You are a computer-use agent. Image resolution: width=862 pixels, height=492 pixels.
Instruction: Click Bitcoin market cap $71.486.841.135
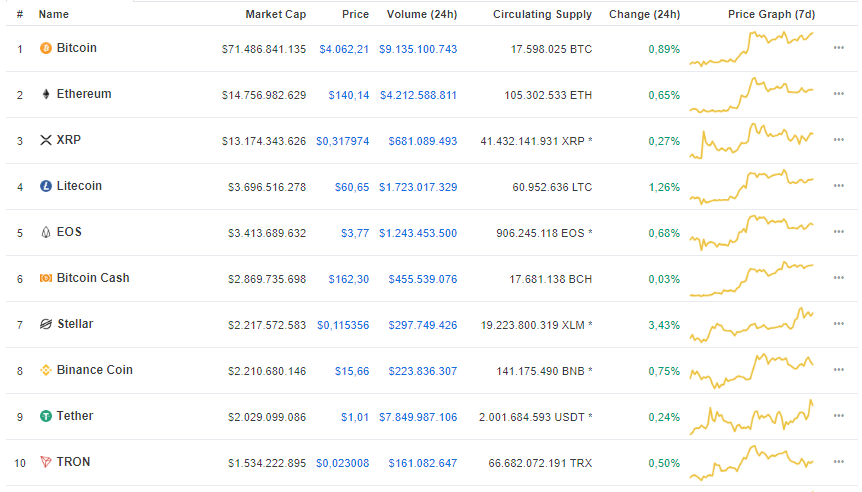[x=264, y=49]
